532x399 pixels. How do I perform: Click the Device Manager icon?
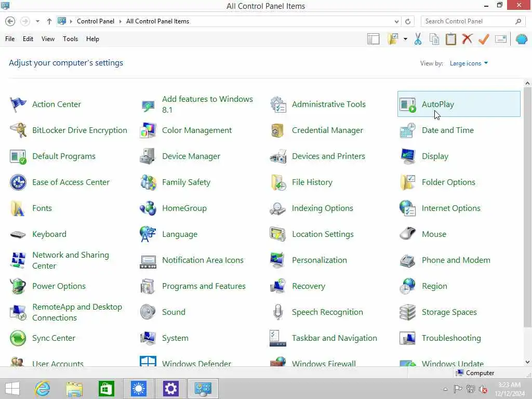(148, 156)
